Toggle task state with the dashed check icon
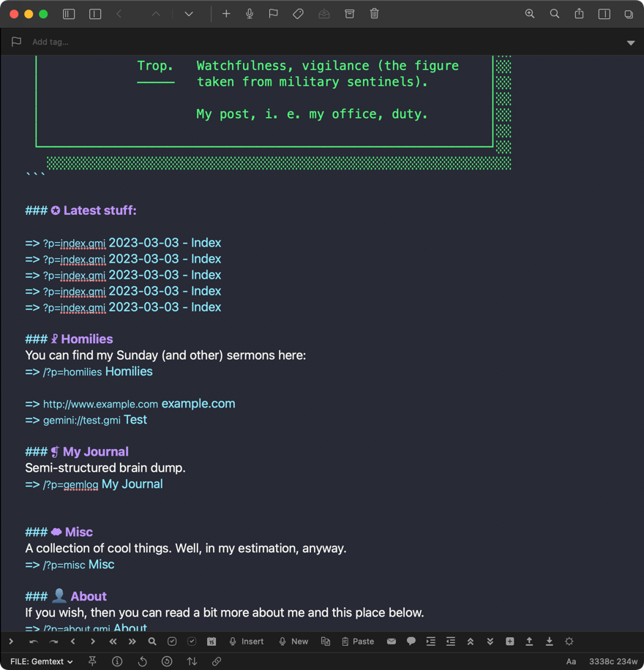 click(x=192, y=641)
